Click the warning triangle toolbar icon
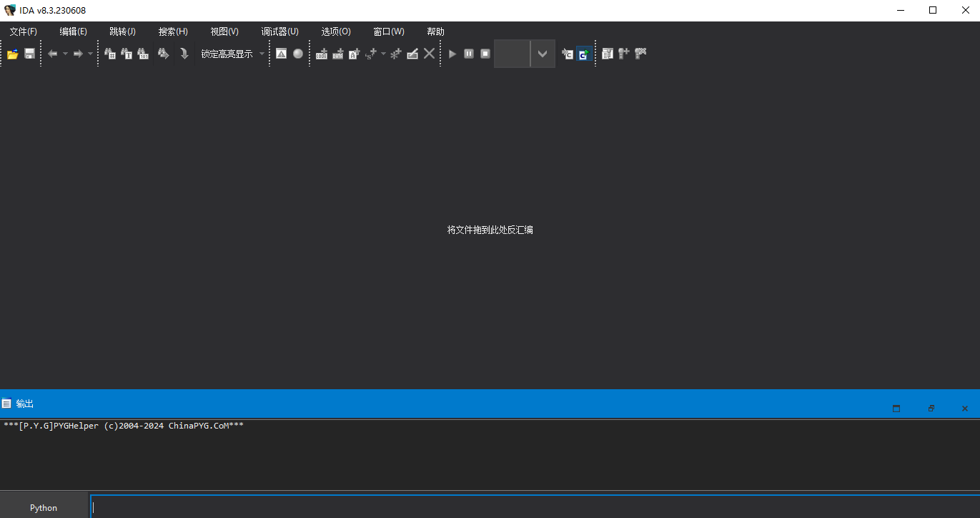 click(x=281, y=54)
